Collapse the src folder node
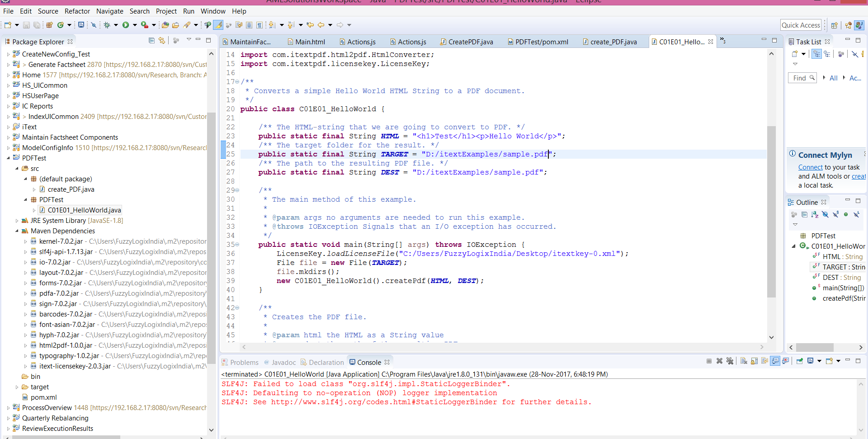This screenshot has width=868, height=439. (17, 169)
